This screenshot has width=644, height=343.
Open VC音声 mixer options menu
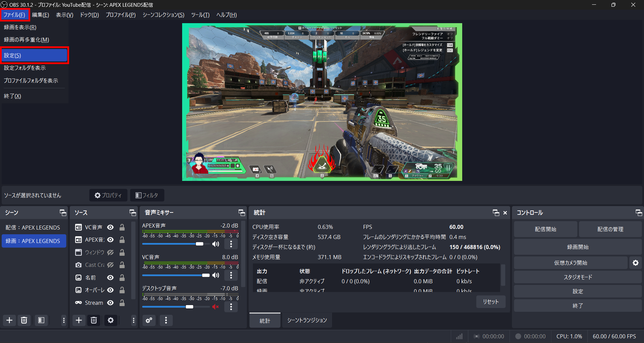(x=231, y=275)
